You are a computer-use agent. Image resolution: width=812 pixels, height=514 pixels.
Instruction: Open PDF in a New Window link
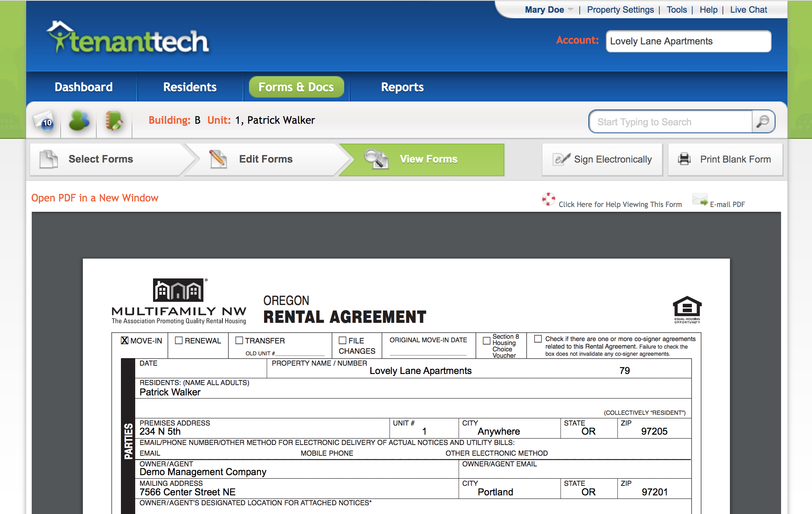(x=95, y=198)
